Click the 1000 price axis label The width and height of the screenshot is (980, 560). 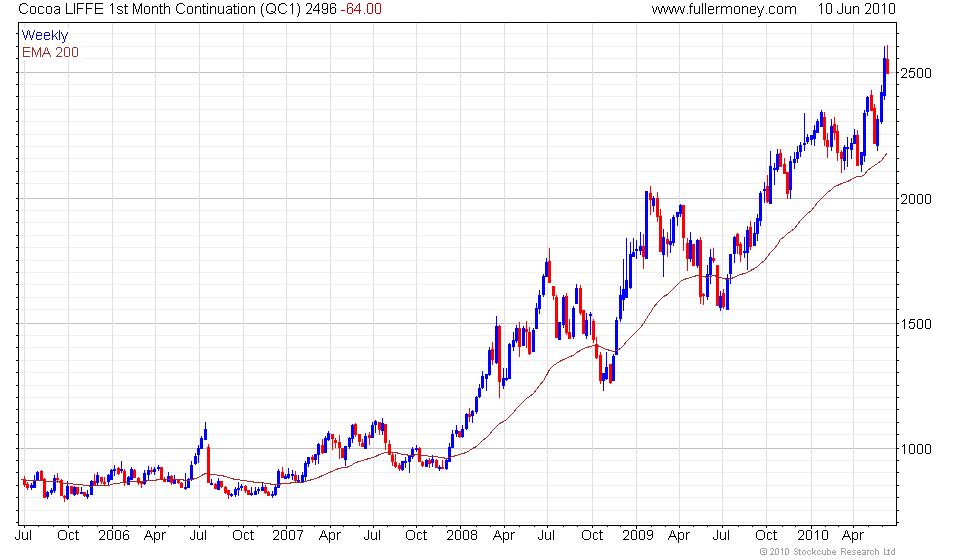click(x=916, y=449)
